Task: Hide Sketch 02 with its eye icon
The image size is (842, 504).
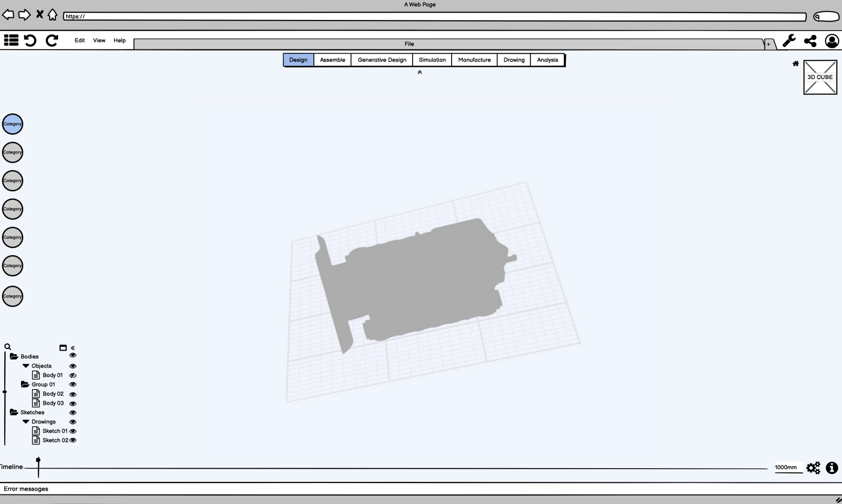Action: pyautogui.click(x=73, y=440)
